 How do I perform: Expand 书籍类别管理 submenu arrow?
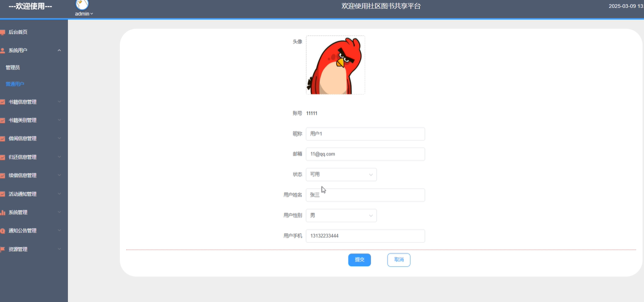click(59, 120)
